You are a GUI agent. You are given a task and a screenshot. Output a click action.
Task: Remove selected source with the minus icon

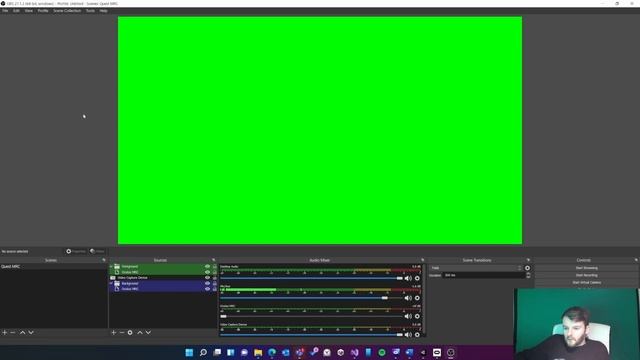point(122,333)
